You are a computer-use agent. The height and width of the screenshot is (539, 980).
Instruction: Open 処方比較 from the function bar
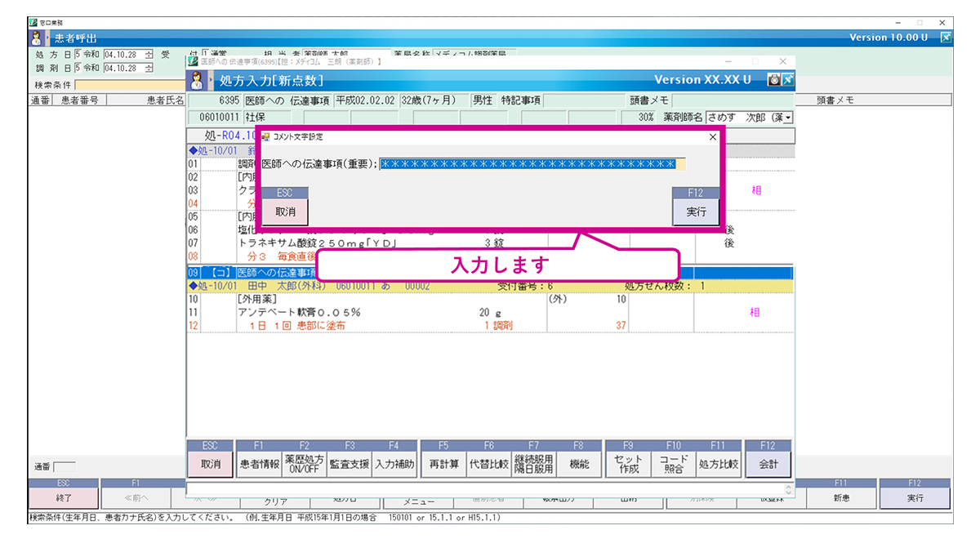tap(719, 465)
